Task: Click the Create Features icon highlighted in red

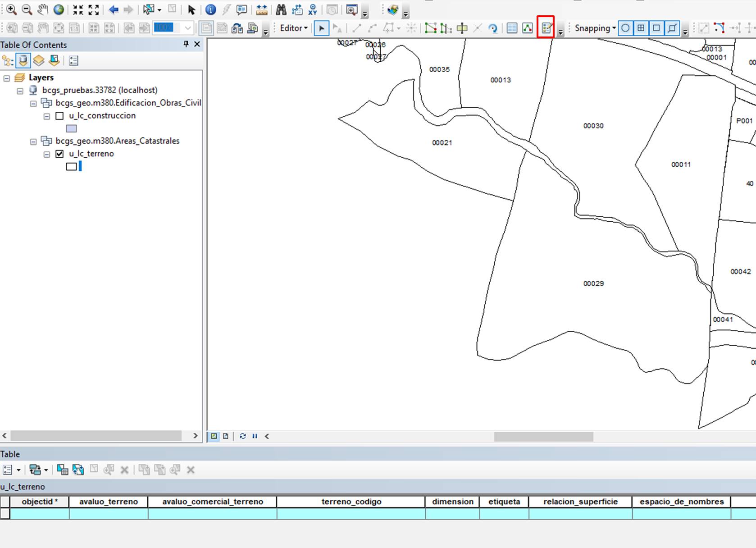Action: pos(547,28)
